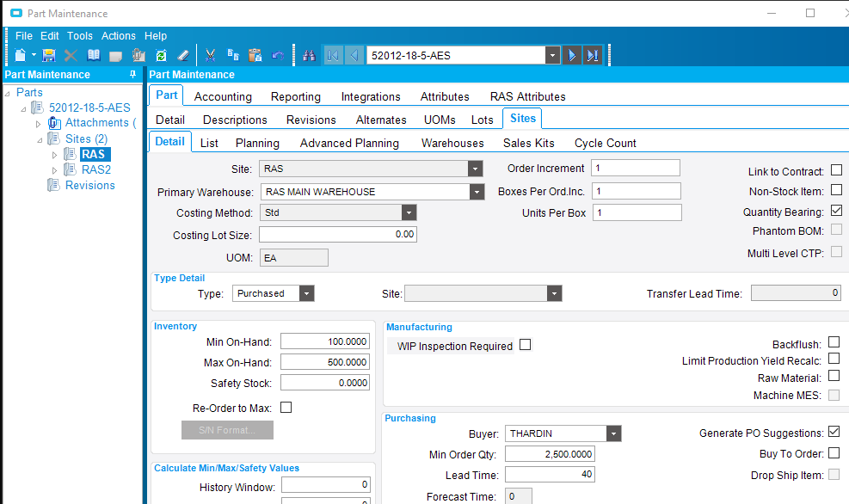The width and height of the screenshot is (849, 504).
Task: Collapse the Parts root tree node
Action: click(8, 93)
